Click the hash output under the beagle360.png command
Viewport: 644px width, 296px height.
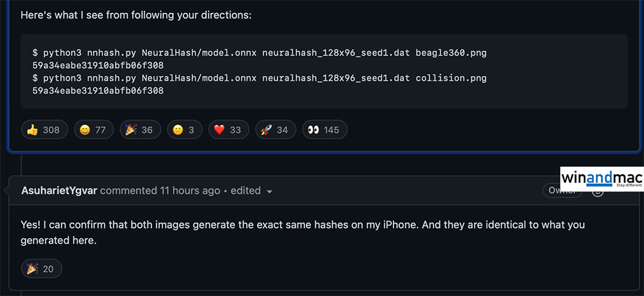point(97,66)
